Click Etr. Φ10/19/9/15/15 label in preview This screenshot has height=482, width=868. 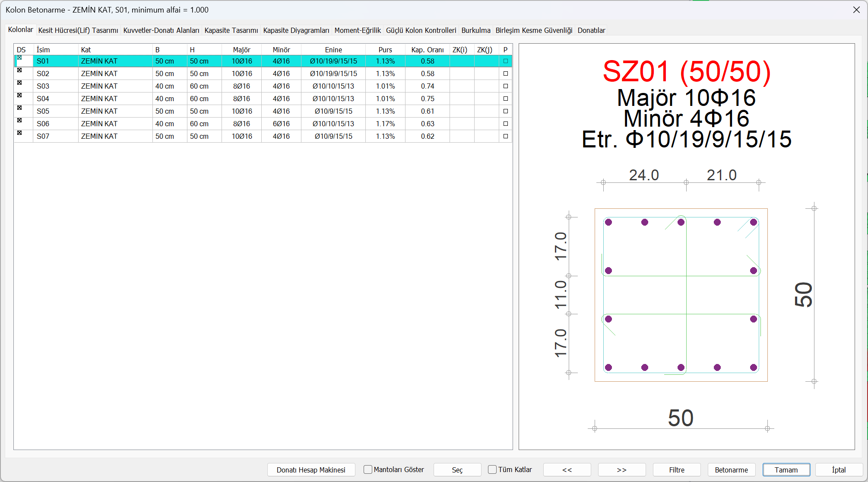click(687, 139)
